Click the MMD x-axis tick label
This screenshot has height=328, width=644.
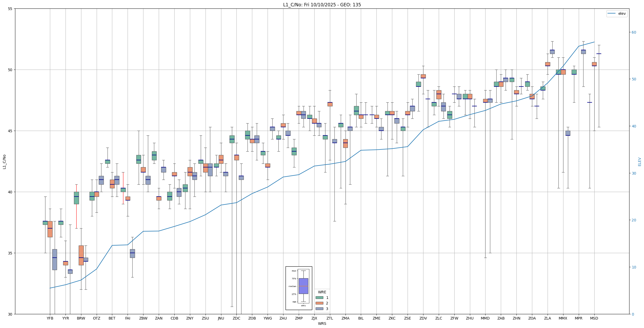point(485,318)
